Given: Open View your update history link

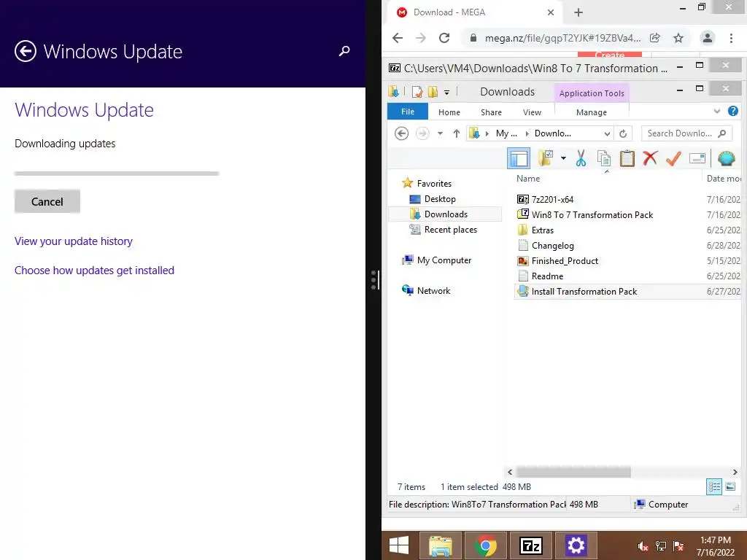Looking at the screenshot, I should (74, 241).
